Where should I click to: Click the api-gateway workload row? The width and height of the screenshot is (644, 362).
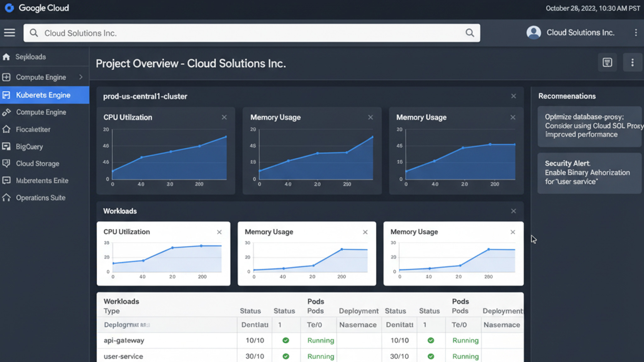(x=124, y=340)
